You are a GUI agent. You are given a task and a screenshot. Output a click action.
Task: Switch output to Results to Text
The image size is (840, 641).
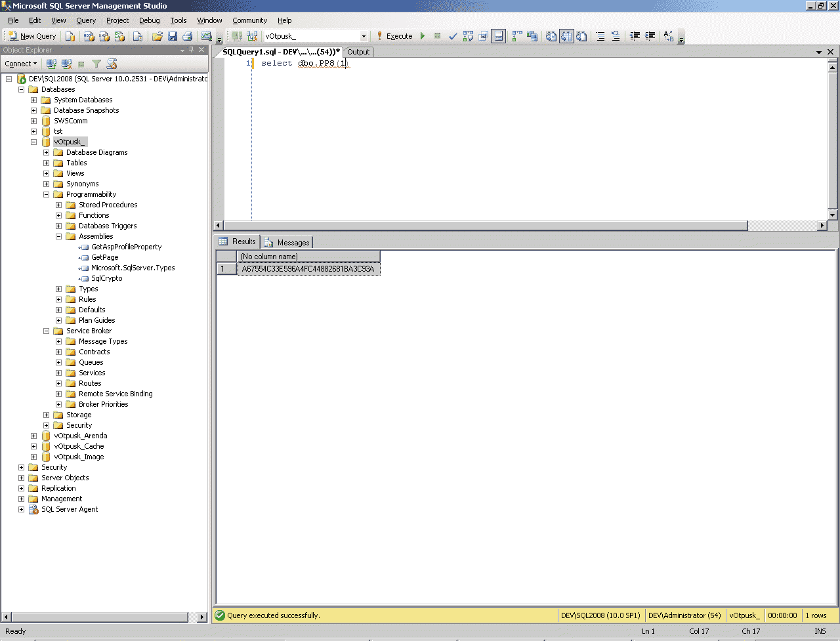(x=551, y=36)
